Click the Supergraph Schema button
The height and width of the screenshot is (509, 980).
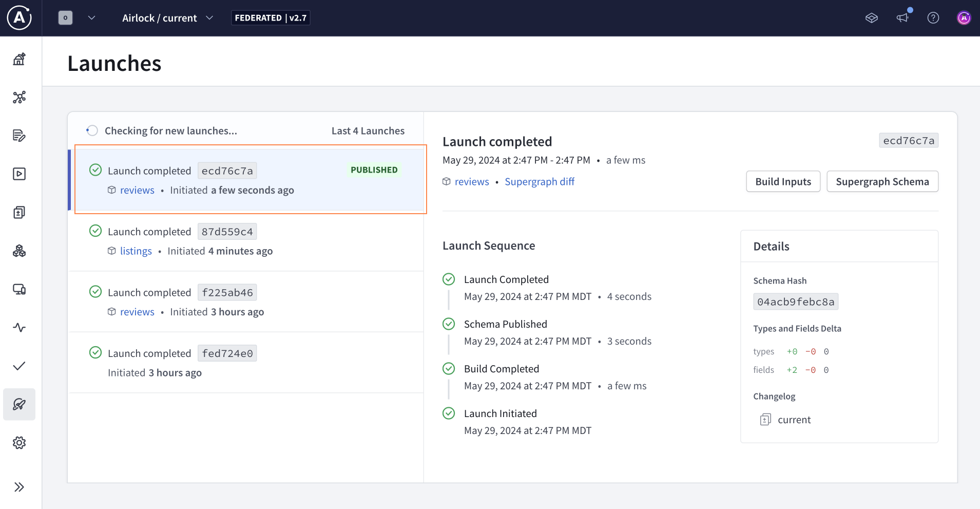[882, 182]
